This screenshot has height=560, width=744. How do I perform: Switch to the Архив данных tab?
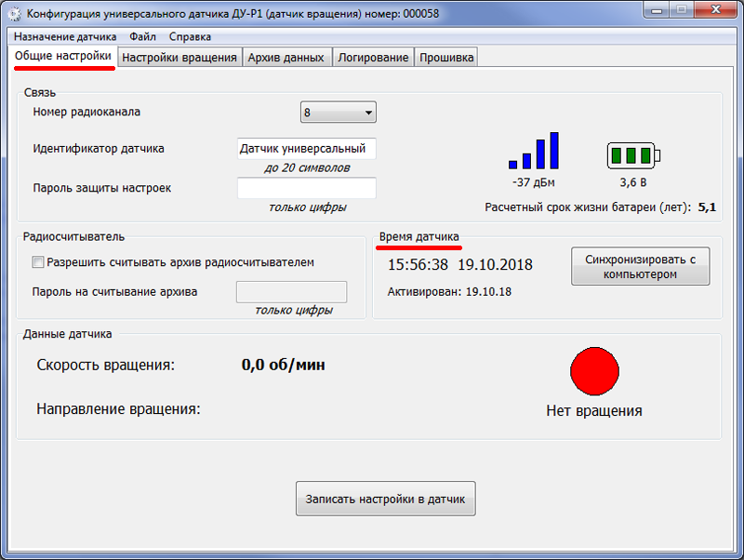point(286,58)
